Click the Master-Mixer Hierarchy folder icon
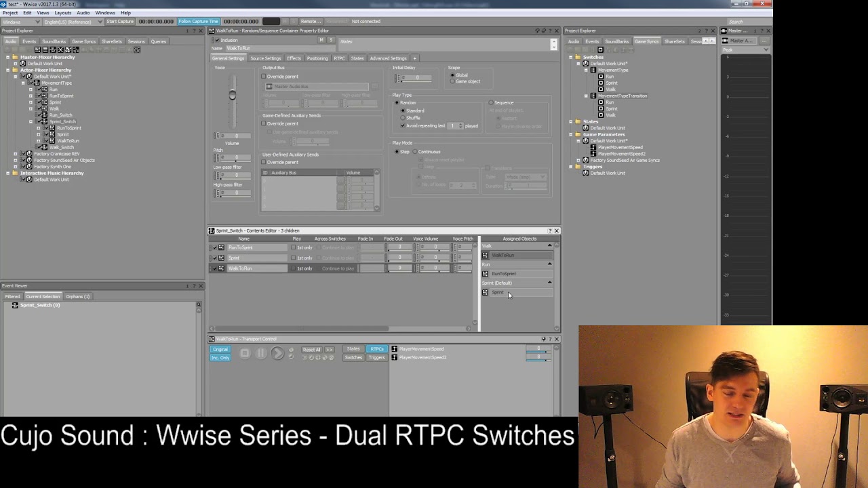The width and height of the screenshot is (868, 488). tap(15, 57)
